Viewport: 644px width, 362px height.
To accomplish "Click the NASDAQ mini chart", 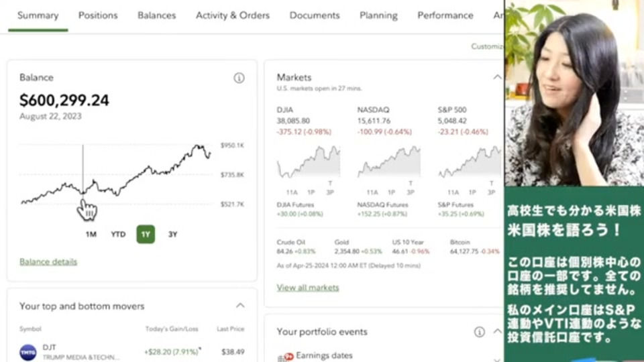I will click(x=388, y=162).
